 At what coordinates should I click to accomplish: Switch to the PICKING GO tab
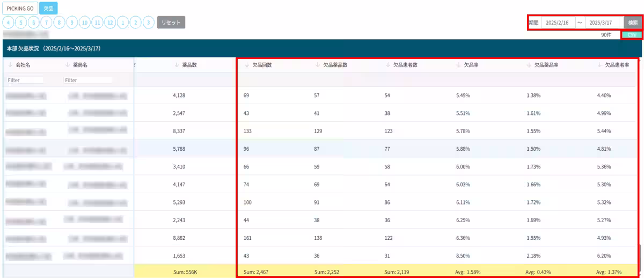click(20, 9)
